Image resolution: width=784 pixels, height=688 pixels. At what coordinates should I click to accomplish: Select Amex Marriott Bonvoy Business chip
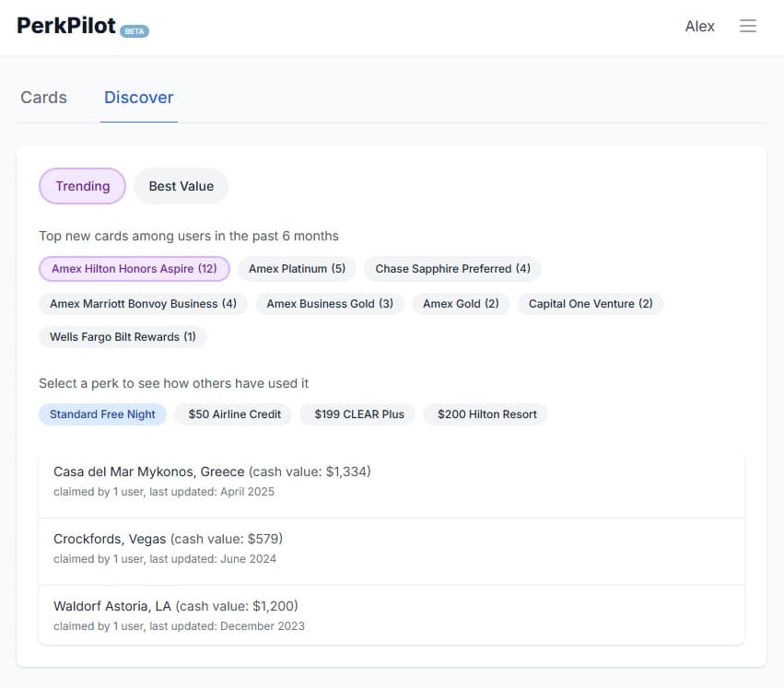(143, 304)
